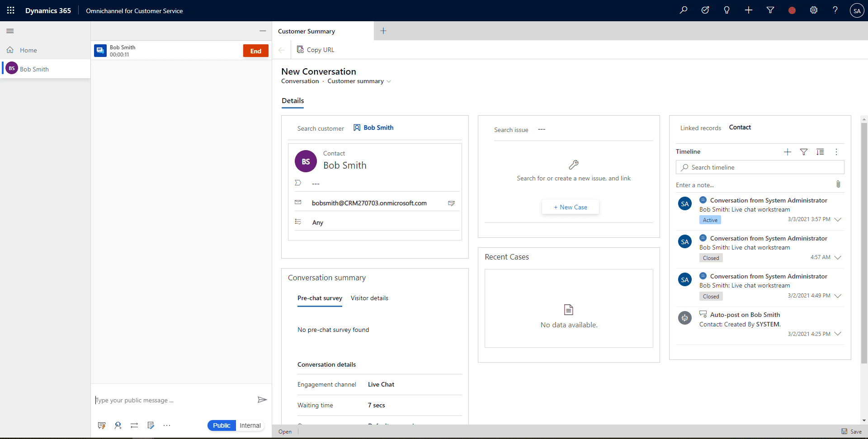This screenshot has width=868, height=439.
Task: Select the quick replies icon in chat toolbar
Action: pos(101,425)
